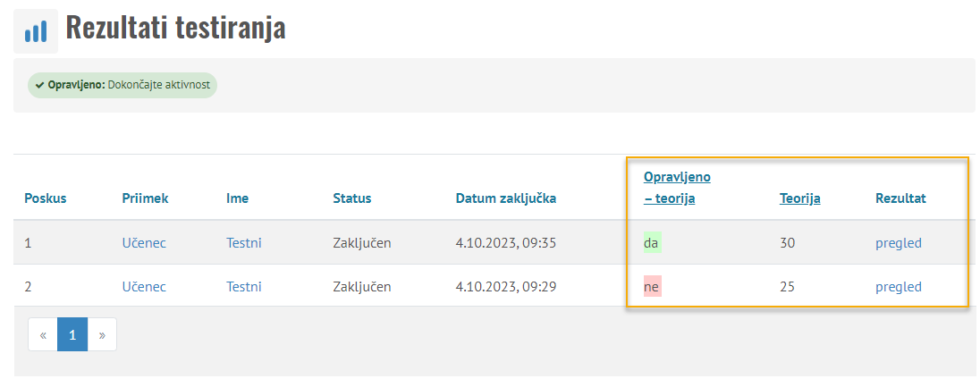This screenshot has width=980, height=379.
Task: Click surname Učenec in attempt 1 row
Action: [x=144, y=242]
